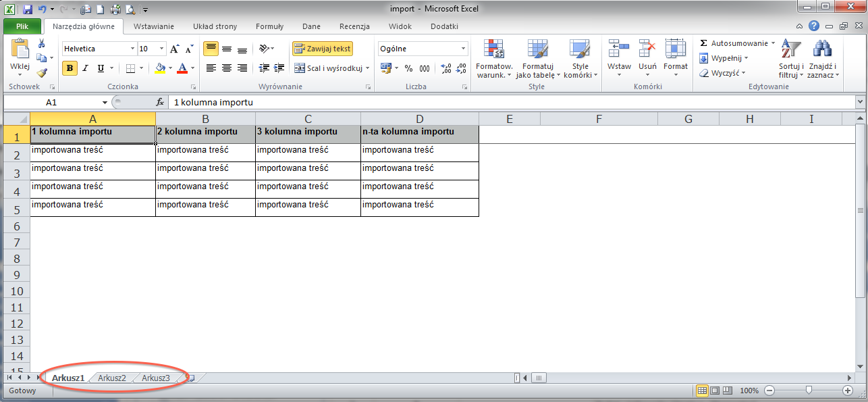The height and width of the screenshot is (402, 868).
Task: Select cell B2 with importowana treść
Action: click(205, 153)
